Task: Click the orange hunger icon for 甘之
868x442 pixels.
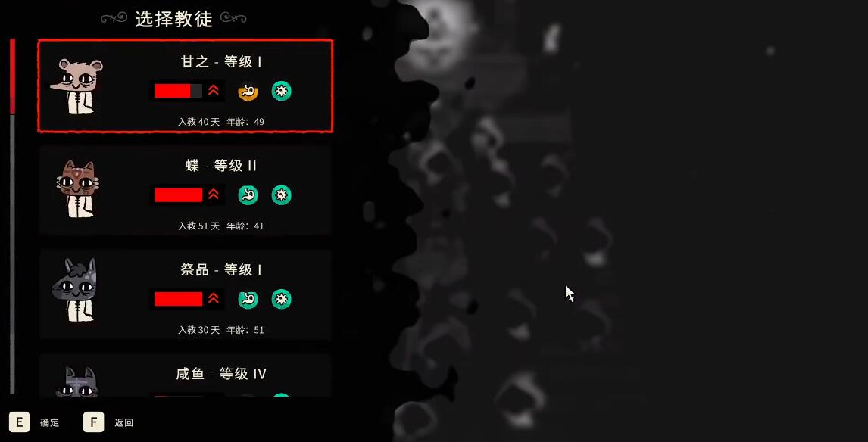Action: (x=248, y=92)
